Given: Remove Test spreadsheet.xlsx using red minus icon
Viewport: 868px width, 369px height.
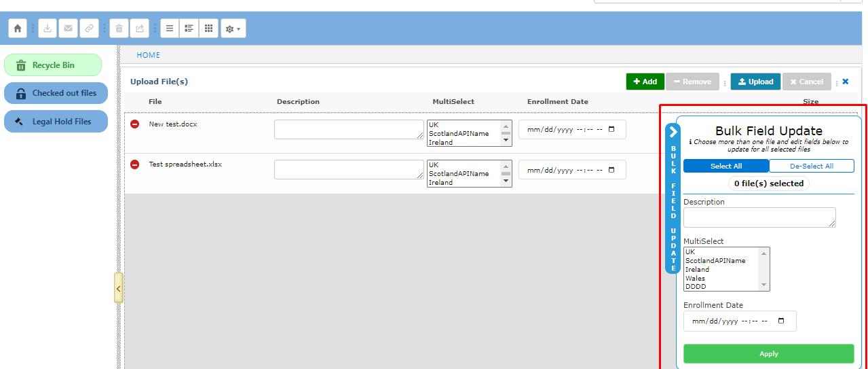Looking at the screenshot, I should coord(135,164).
